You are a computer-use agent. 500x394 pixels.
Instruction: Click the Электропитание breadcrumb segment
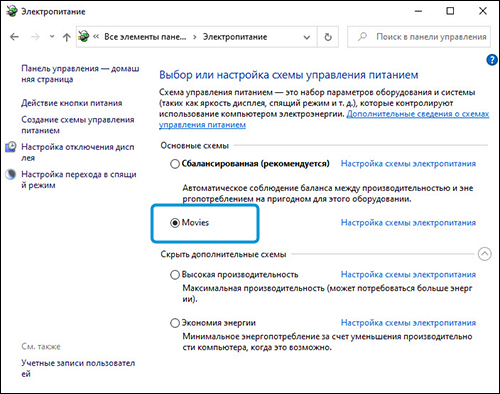[x=235, y=37]
